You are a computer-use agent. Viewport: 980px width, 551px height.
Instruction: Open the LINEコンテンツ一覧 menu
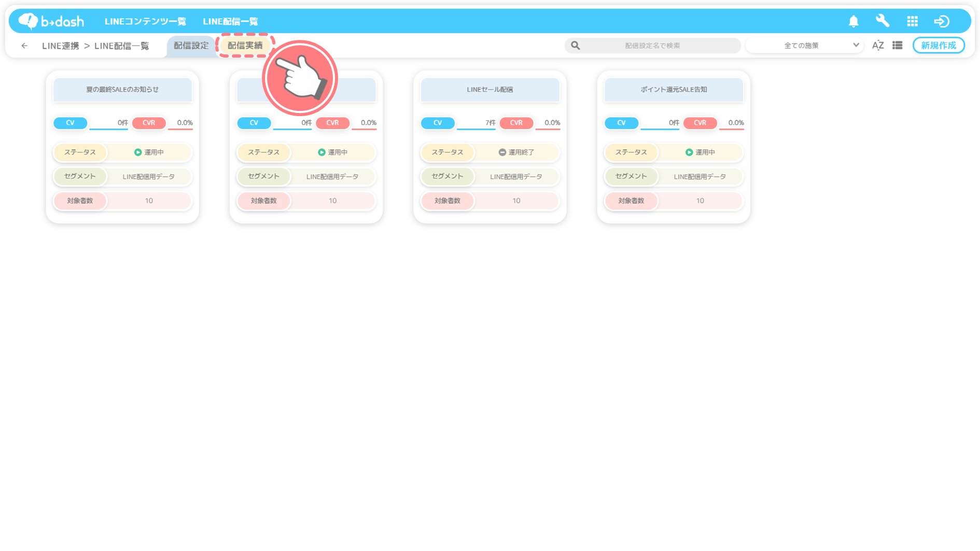tap(145, 21)
